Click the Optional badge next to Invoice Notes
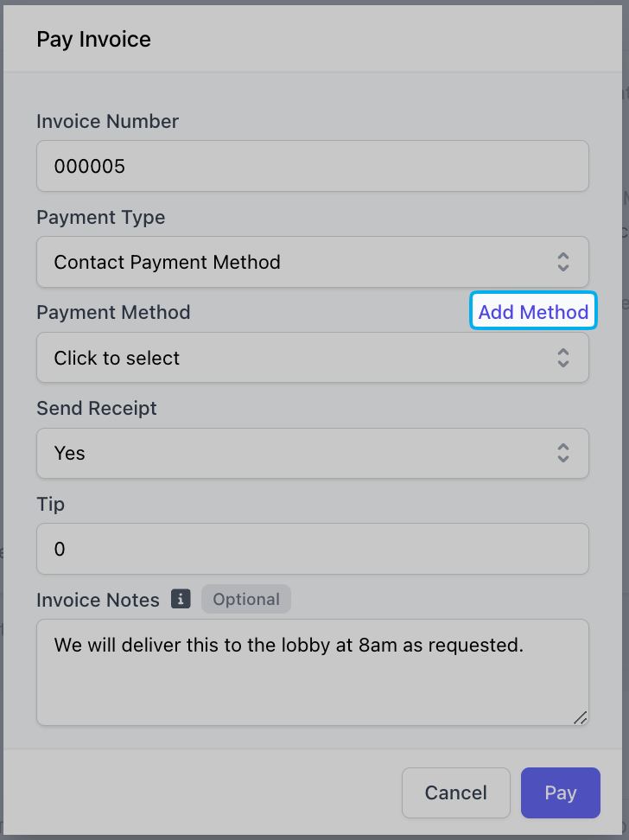629x840 pixels. click(x=246, y=599)
